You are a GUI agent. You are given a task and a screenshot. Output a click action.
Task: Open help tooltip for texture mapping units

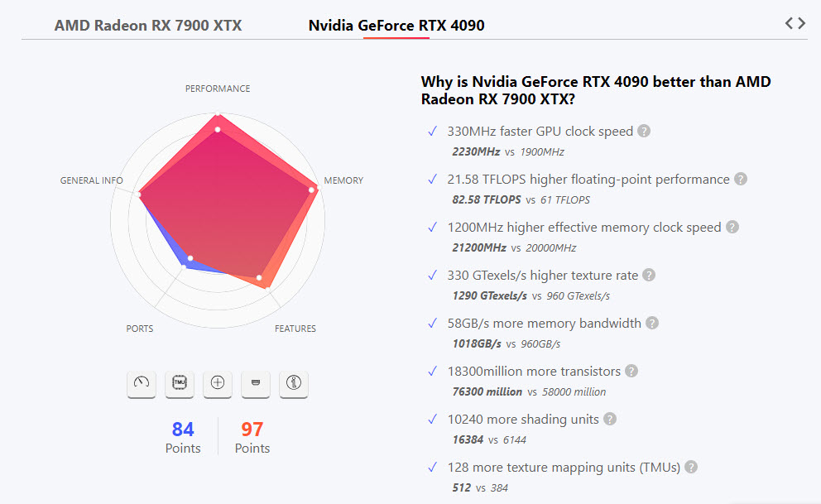(690, 467)
